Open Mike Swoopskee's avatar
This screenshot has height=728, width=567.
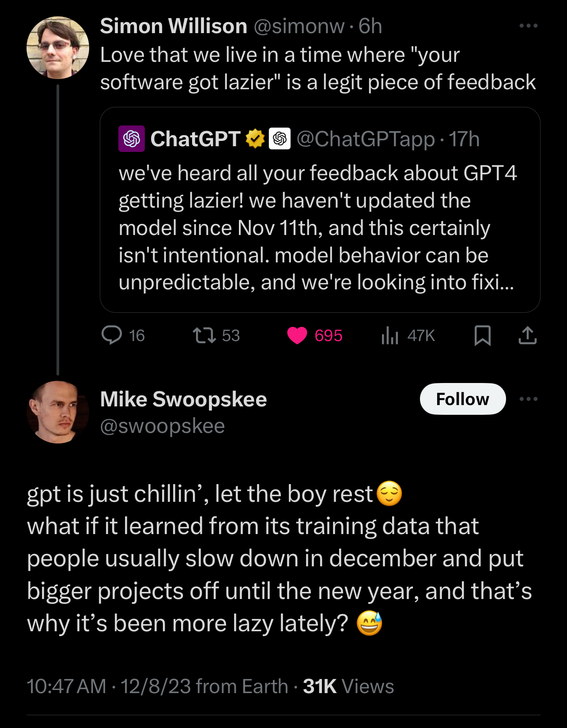(58, 412)
